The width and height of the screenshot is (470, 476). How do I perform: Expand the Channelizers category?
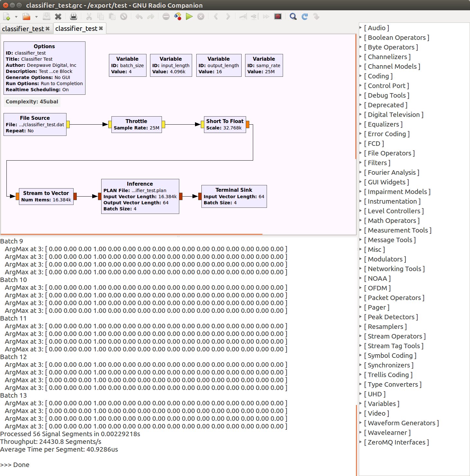(360, 57)
